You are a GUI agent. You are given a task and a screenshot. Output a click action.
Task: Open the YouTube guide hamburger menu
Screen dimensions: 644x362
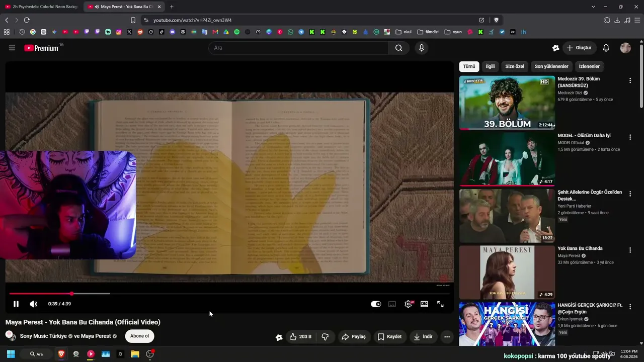(x=12, y=48)
